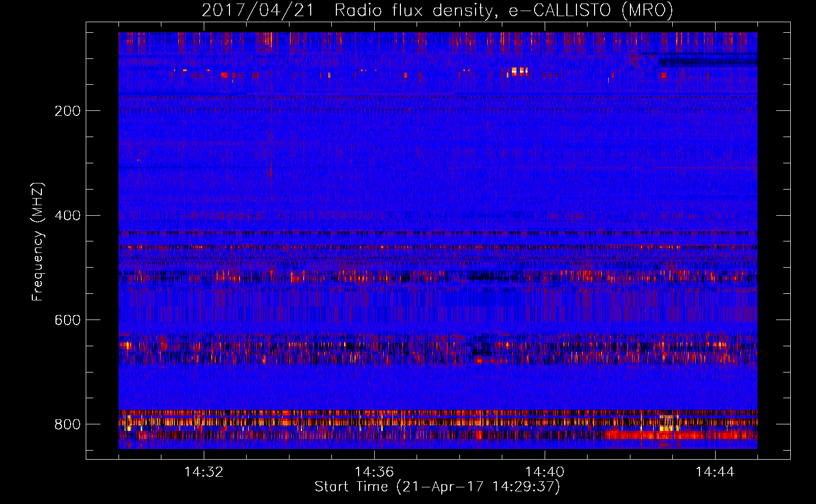Click the date "2017/04/21" in the title
The width and height of the screenshot is (816, 504).
[x=258, y=10]
